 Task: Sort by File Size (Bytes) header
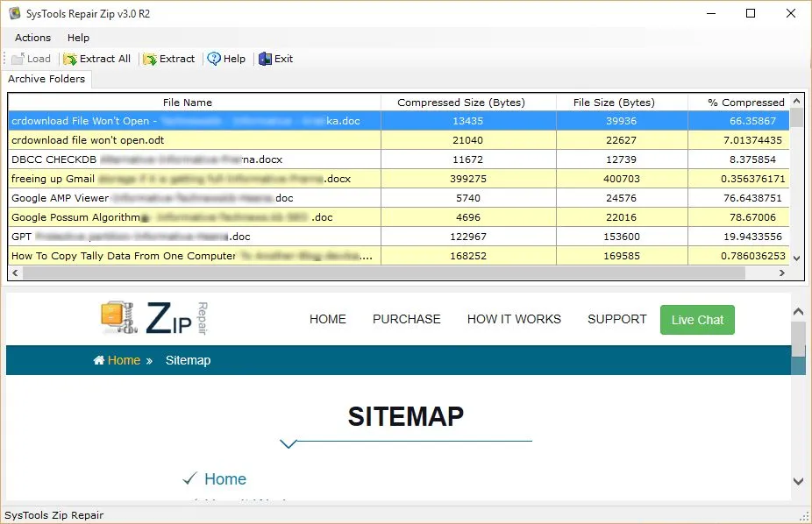pyautogui.click(x=622, y=103)
